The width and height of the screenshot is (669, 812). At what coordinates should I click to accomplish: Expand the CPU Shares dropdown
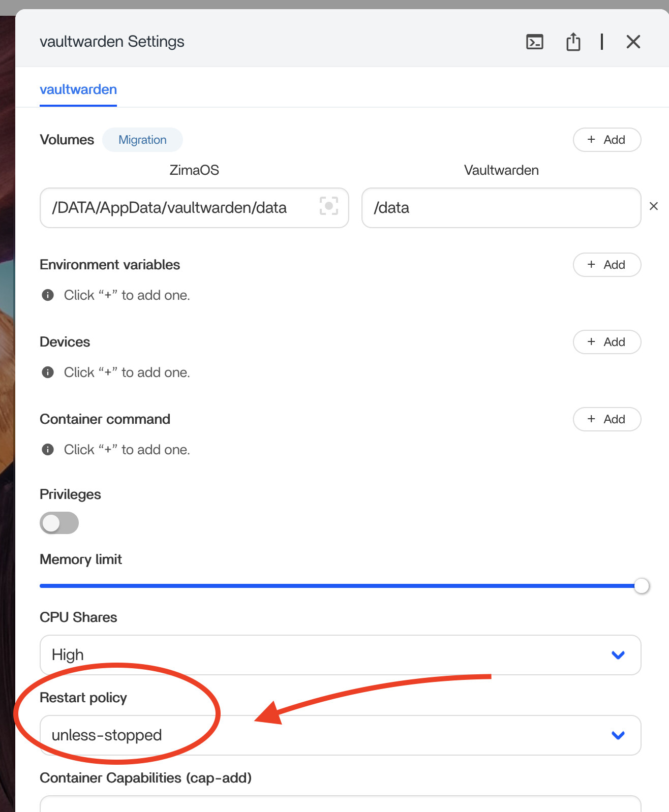click(340, 655)
